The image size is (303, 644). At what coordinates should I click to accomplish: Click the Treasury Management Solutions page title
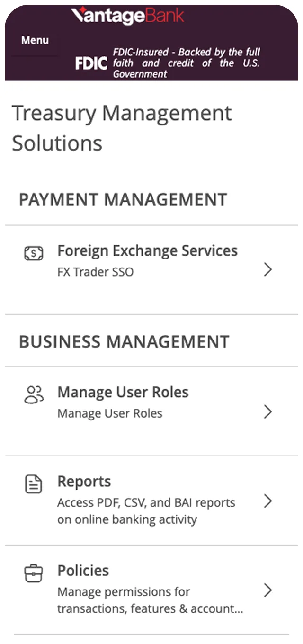pos(122,128)
